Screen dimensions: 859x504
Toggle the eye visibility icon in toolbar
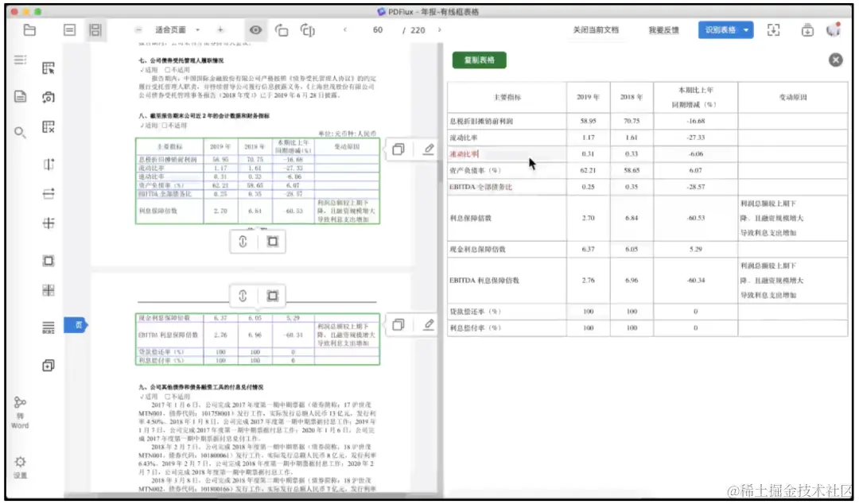(255, 30)
